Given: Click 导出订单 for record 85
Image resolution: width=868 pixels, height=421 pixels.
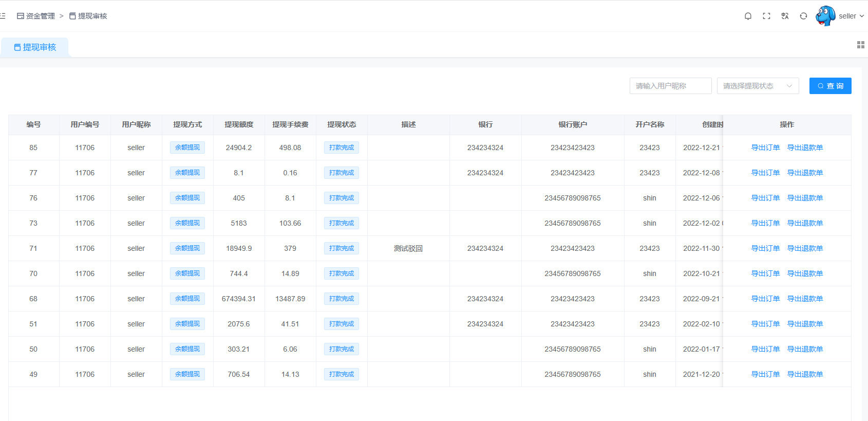Looking at the screenshot, I should pos(765,148).
